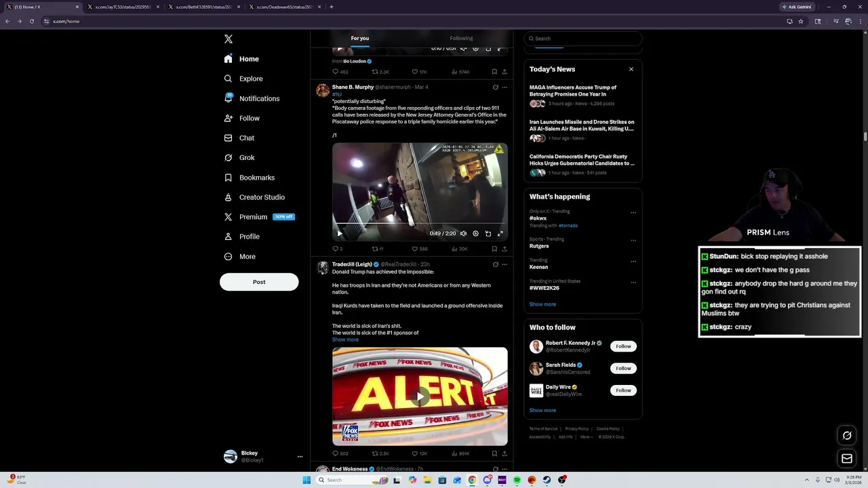Image resolution: width=868 pixels, height=488 pixels.
Task: Open the Home page in the sidebar
Action: click(x=242, y=59)
